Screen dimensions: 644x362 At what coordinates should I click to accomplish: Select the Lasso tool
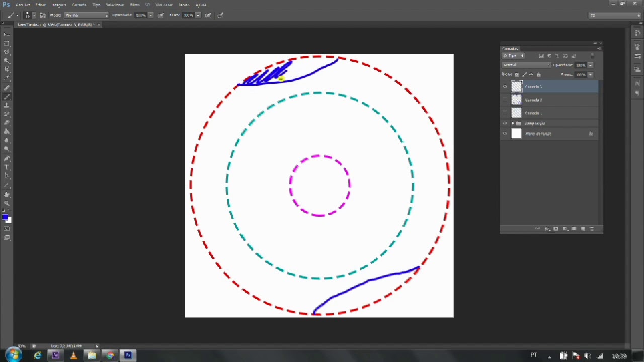[7, 52]
